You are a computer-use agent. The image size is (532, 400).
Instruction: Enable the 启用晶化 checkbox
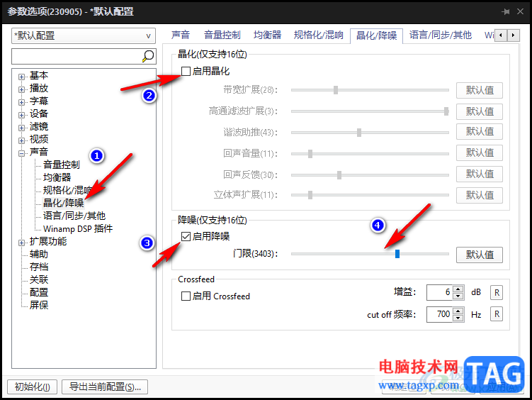coord(186,72)
